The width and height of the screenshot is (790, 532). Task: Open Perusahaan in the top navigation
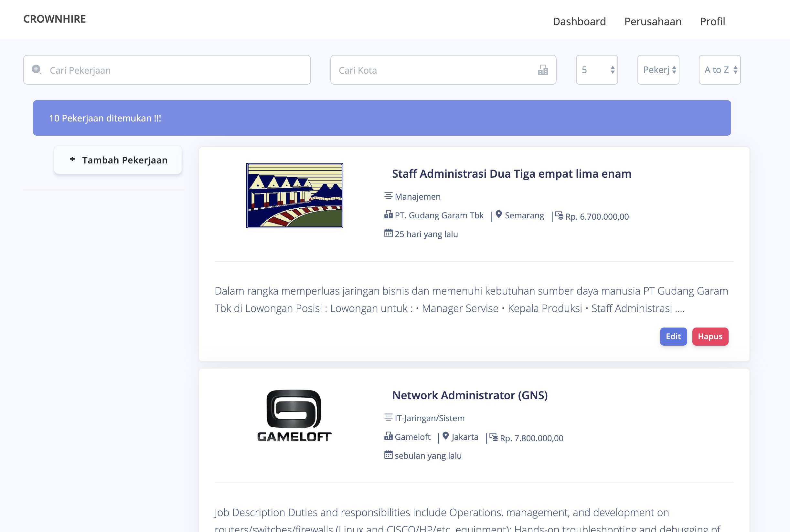coord(653,21)
